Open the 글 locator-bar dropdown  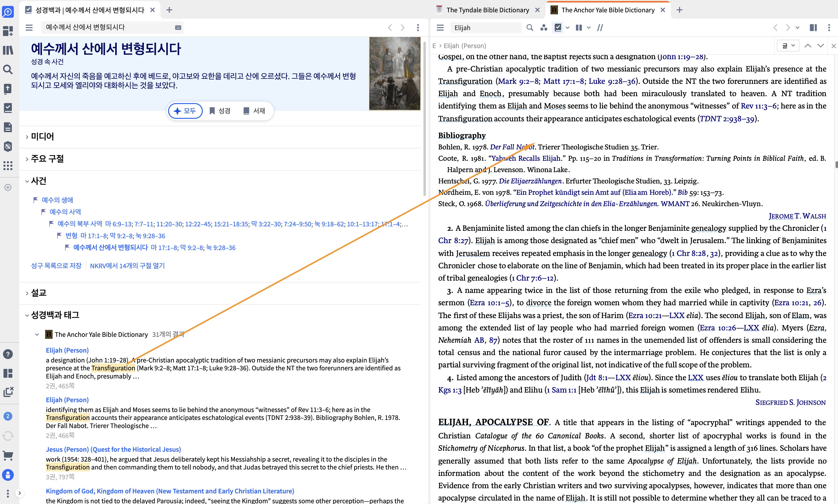[x=788, y=46]
